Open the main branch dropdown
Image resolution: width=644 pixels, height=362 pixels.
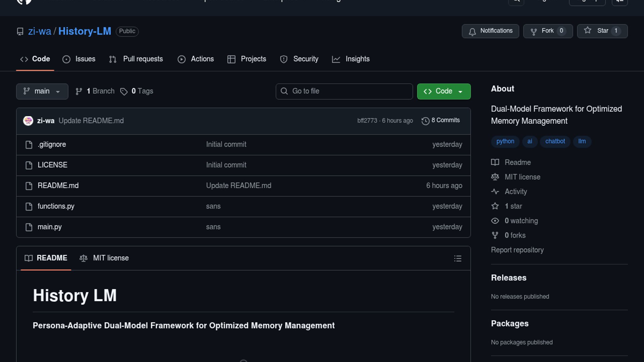click(x=42, y=92)
